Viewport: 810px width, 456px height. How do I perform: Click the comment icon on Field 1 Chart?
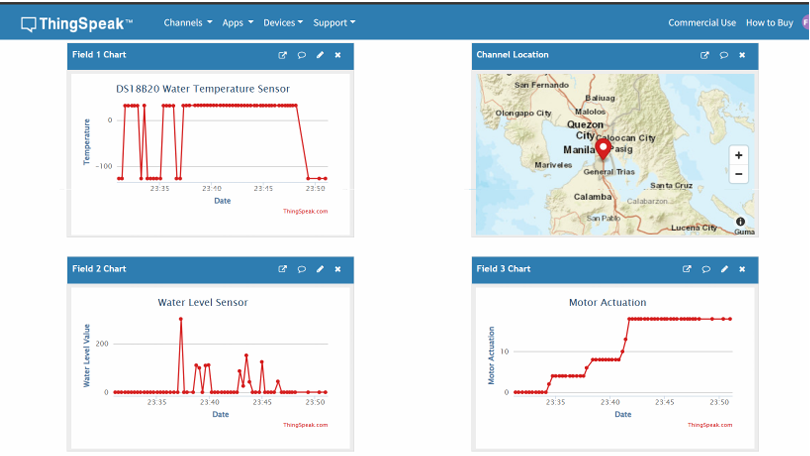(301, 55)
